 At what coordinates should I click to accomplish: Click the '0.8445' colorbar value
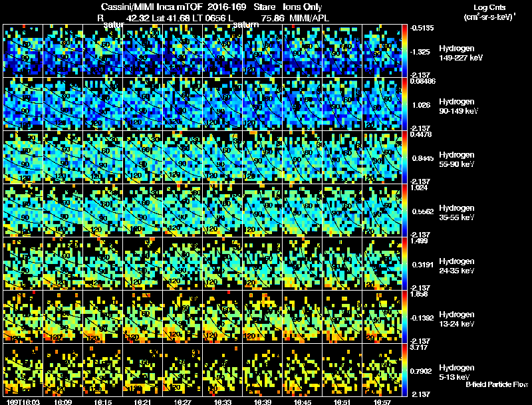pyautogui.click(x=423, y=158)
